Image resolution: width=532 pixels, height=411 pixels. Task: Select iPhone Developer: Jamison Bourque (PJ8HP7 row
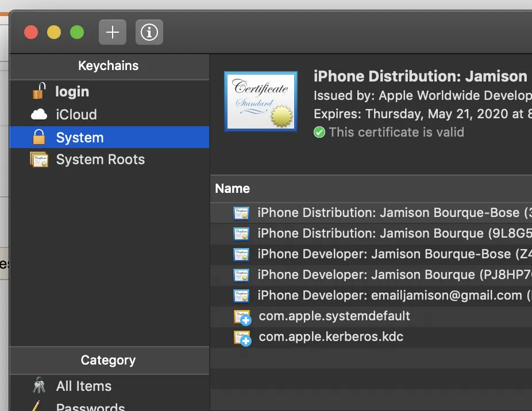(371, 275)
